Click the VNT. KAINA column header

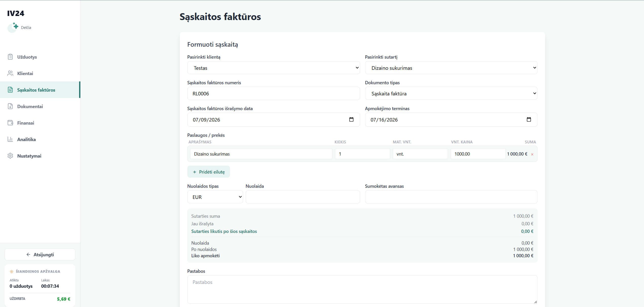[462, 142]
